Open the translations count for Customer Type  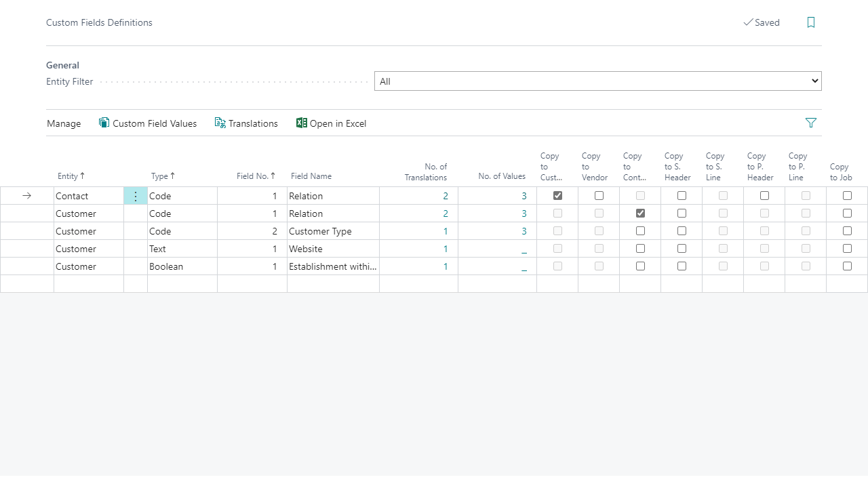pos(446,231)
